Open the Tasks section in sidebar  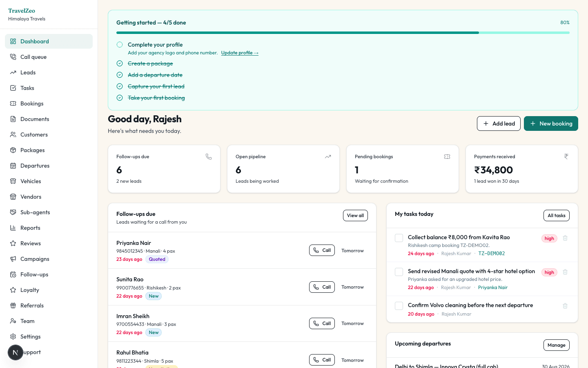(x=49, y=88)
